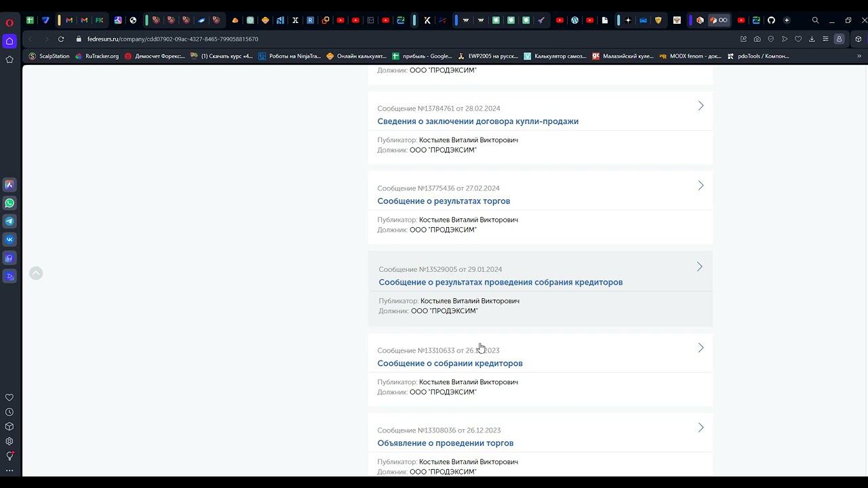Open Демосчет Форекс bookmark
Viewport: 868px width, 488px height.
click(155, 56)
